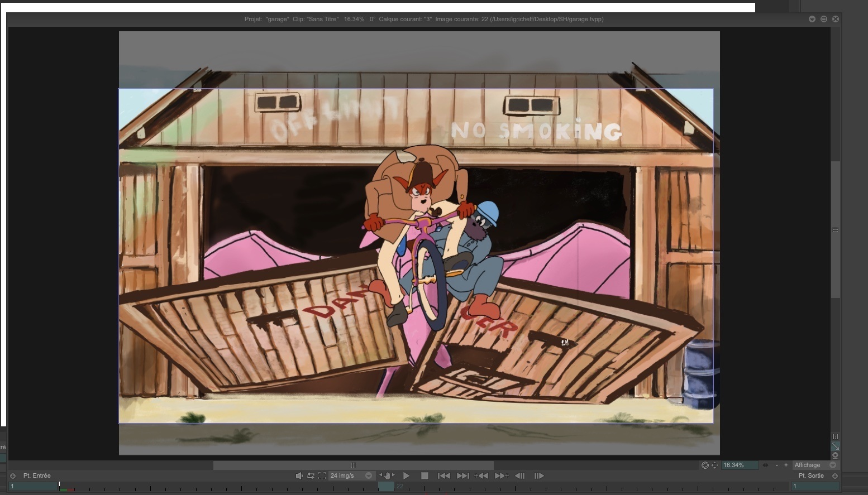The height and width of the screenshot is (495, 868).
Task: Click the 1:1 actual size icon
Action: tap(835, 437)
